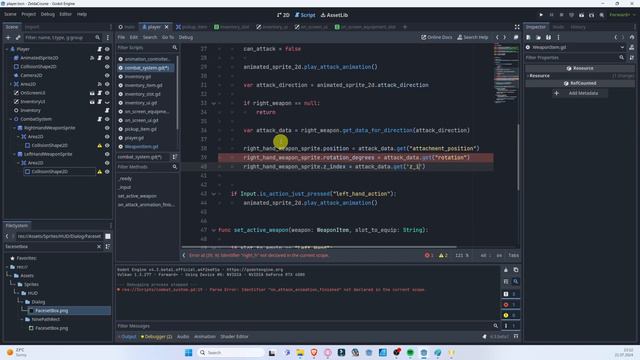Open the Scene dock three-dot options
Viewport: 640px width, 360px height.
108,38
